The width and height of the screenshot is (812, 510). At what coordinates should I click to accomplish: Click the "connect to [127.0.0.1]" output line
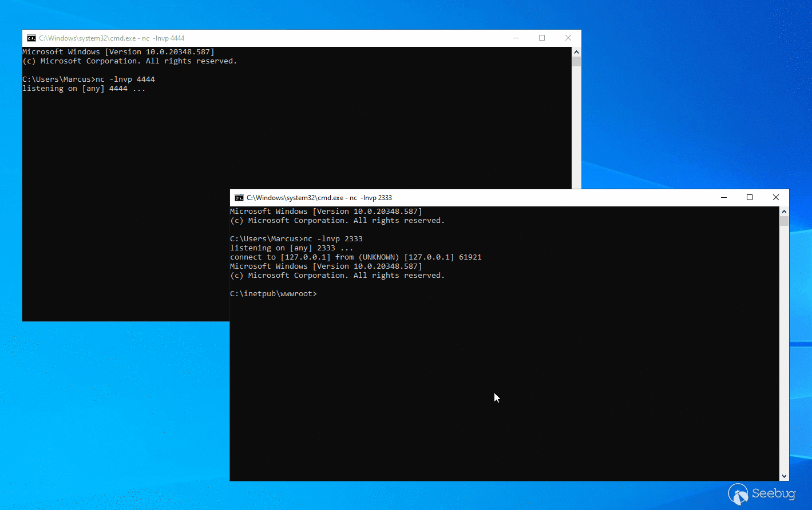pyautogui.click(x=355, y=257)
